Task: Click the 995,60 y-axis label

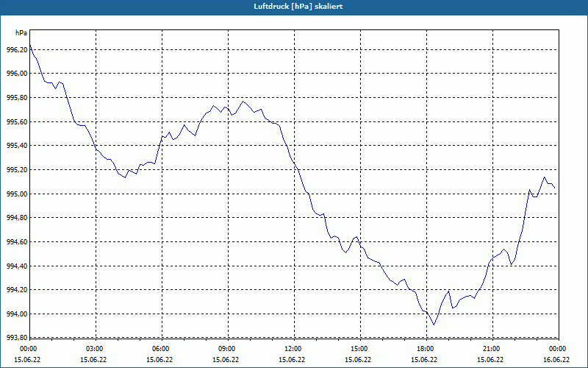Action: coord(17,121)
